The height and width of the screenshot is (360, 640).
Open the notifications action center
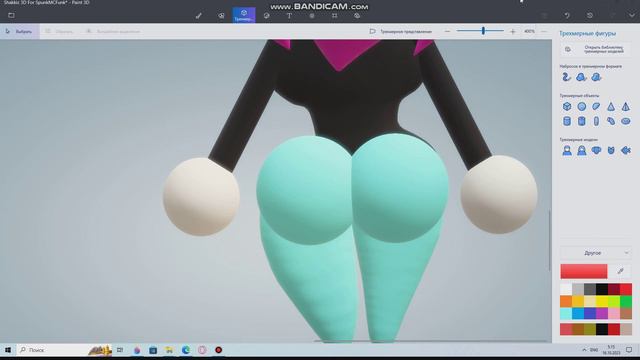[629, 350]
